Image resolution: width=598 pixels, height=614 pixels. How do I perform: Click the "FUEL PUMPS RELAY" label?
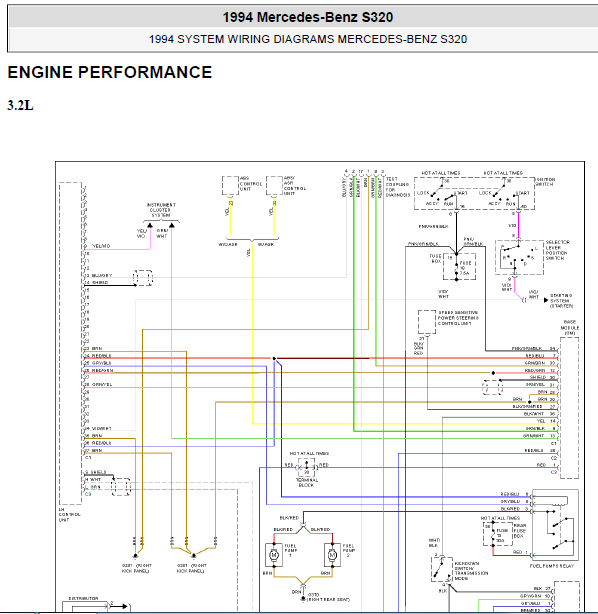[552, 566]
